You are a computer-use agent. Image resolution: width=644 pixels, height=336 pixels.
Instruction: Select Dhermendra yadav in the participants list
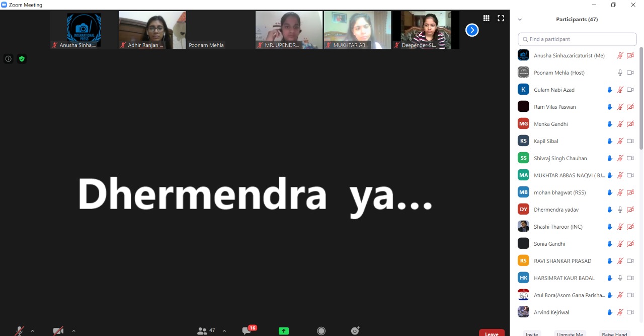pos(556,210)
